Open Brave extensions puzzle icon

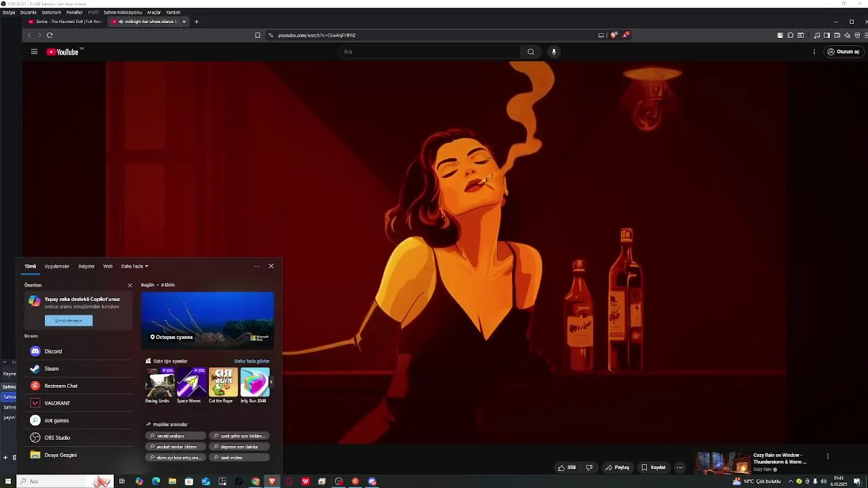pyautogui.click(x=790, y=35)
